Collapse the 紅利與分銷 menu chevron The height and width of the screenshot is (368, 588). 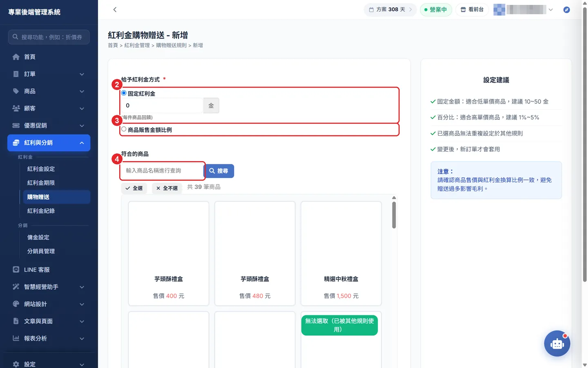coord(82,143)
